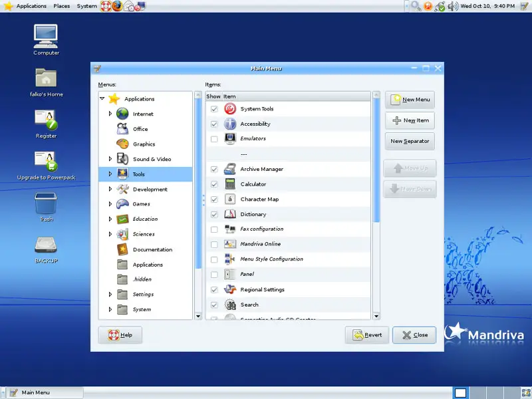
Task: Click the clock in top panel
Action: click(487, 6)
